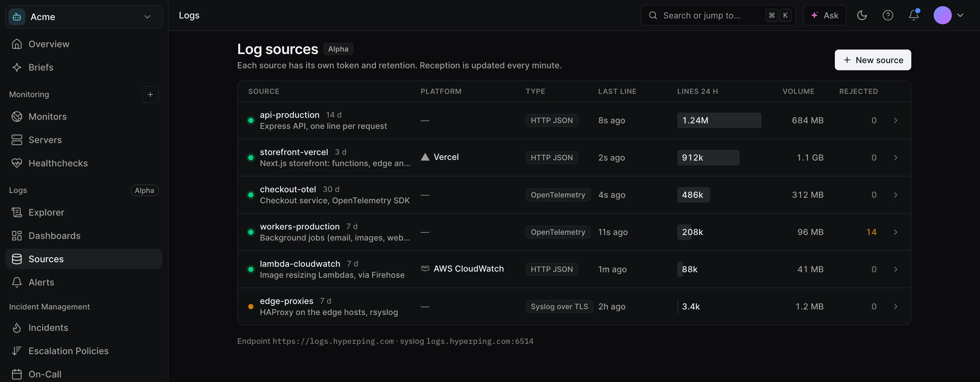Add a monitoring item with plus button
The height and width of the screenshot is (382, 980).
150,95
